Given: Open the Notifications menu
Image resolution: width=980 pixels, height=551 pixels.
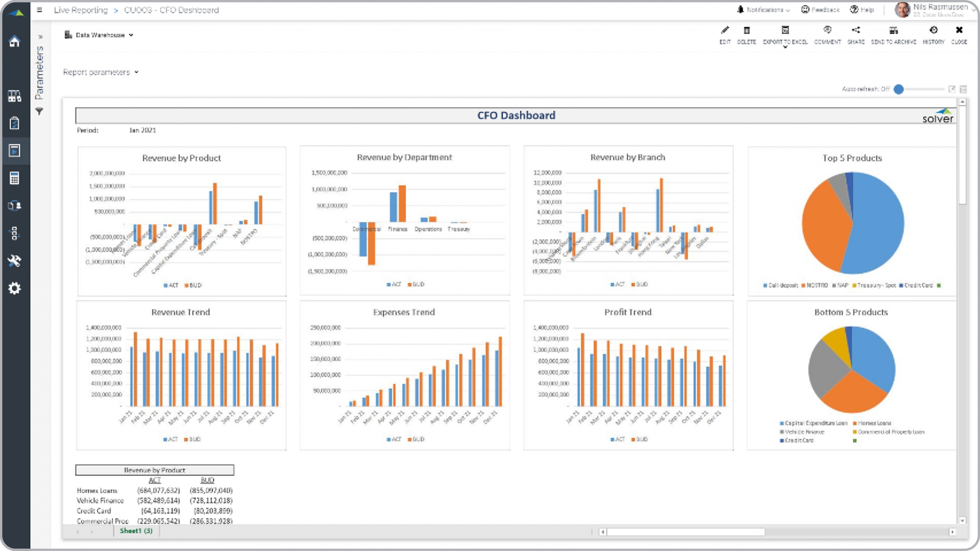Looking at the screenshot, I should pyautogui.click(x=763, y=10).
